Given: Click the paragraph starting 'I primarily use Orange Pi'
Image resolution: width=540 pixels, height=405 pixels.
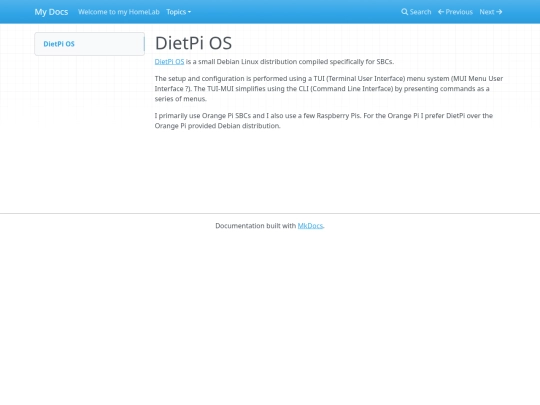Looking at the screenshot, I should tap(324, 121).
